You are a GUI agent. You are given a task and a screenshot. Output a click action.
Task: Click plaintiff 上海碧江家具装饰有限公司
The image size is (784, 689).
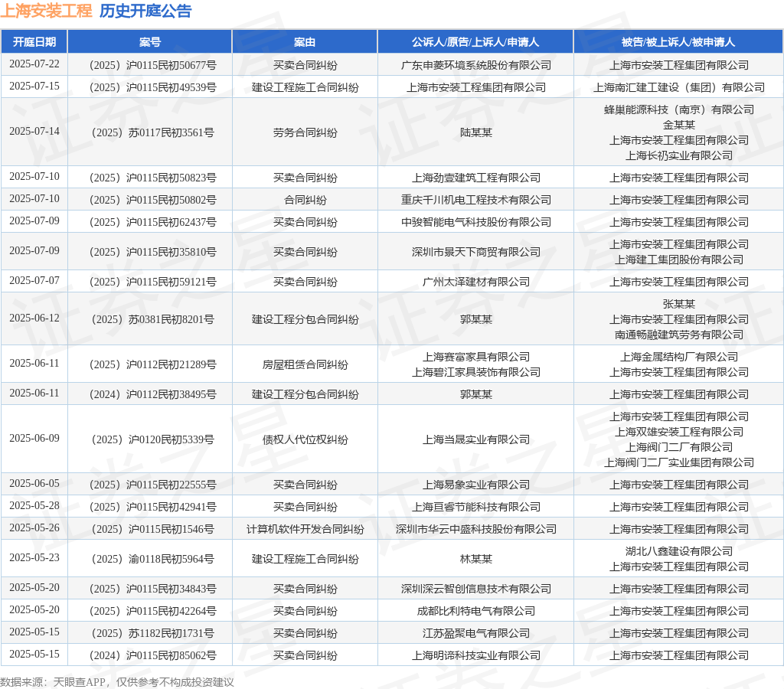(x=476, y=372)
